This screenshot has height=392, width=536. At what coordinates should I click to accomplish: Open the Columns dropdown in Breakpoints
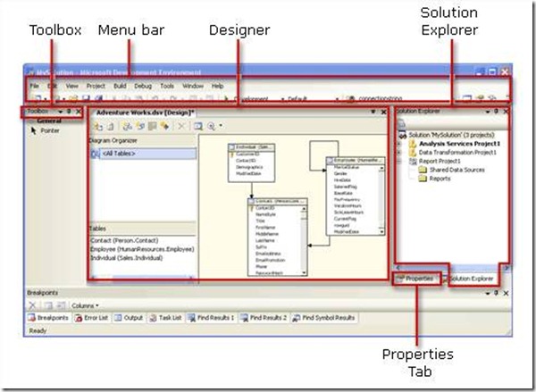click(83, 304)
